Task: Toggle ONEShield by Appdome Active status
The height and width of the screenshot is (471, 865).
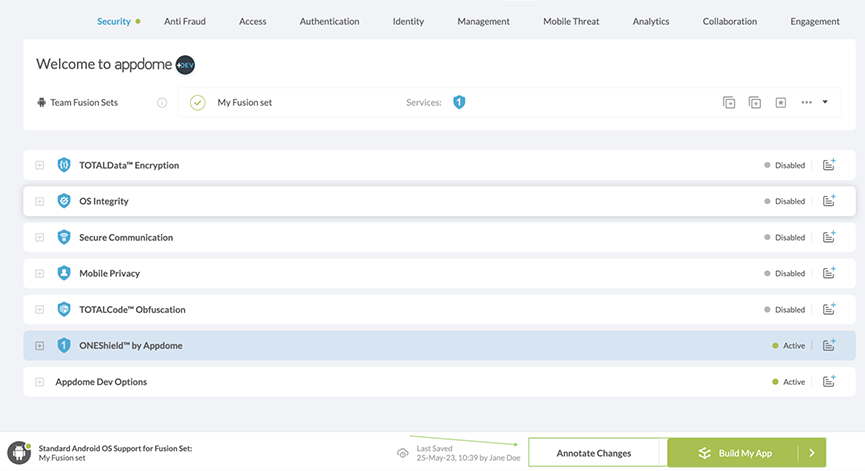Action: pyautogui.click(x=788, y=346)
